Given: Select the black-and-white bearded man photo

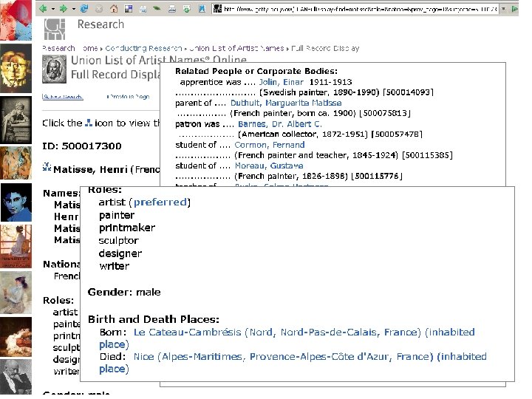Looking at the screenshot, I should [x=16, y=377].
